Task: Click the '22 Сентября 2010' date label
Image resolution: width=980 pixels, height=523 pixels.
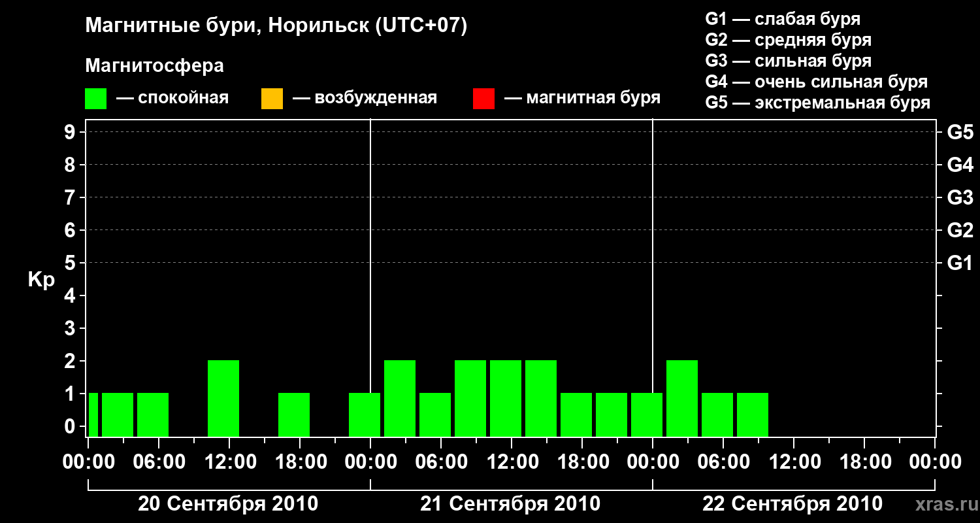Action: click(792, 504)
